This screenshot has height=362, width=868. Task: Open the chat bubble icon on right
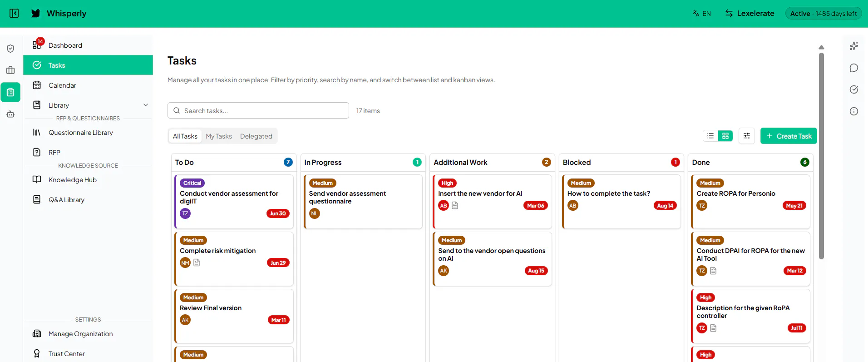click(854, 68)
